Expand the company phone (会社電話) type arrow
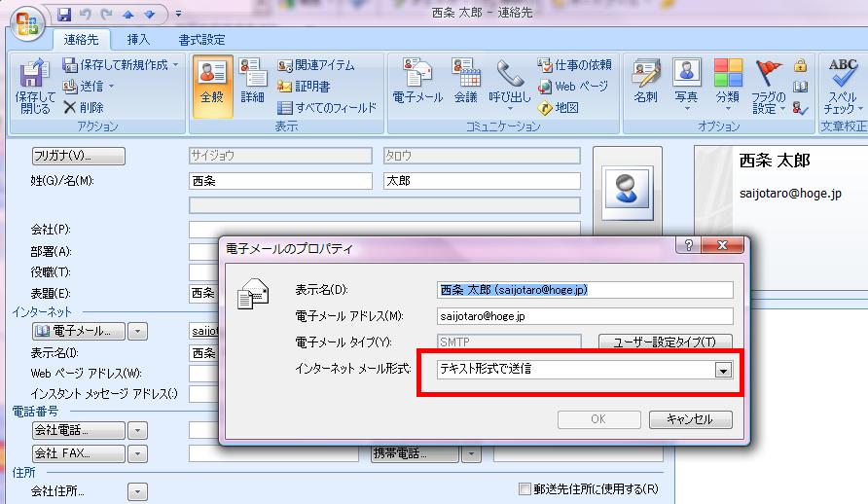The width and height of the screenshot is (868, 504). click(x=138, y=430)
